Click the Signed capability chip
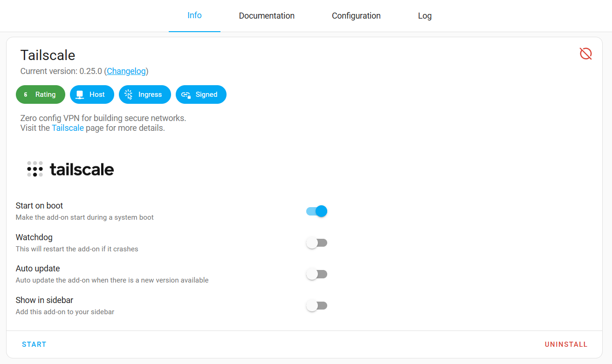 coord(201,94)
